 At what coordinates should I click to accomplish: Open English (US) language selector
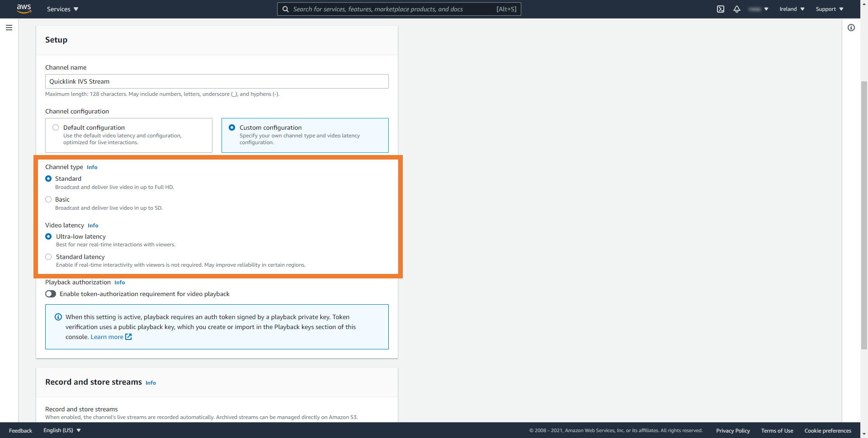coord(62,430)
